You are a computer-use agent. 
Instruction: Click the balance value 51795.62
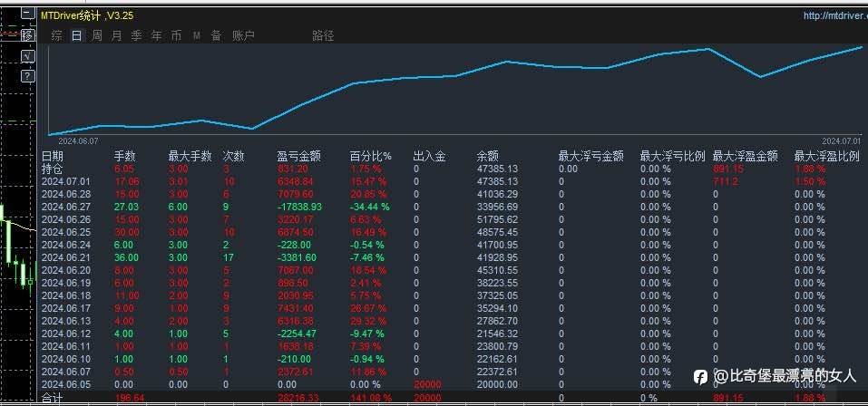[x=497, y=219]
